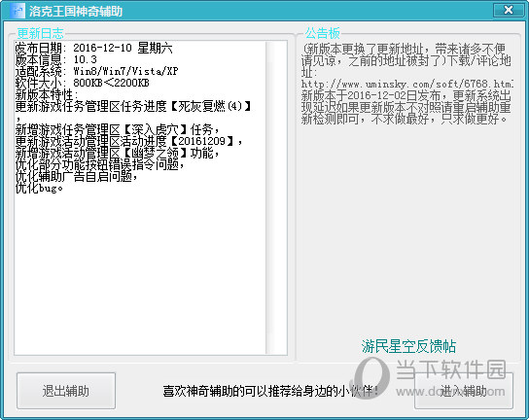Close the 洛克王国神奇辅助 window

pos(509,10)
